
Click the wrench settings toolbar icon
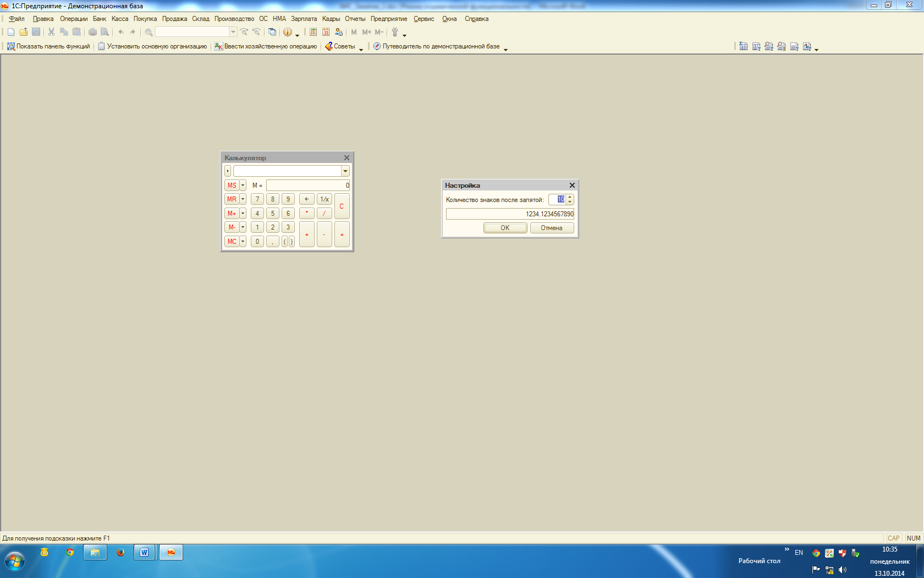pyautogui.click(x=394, y=32)
